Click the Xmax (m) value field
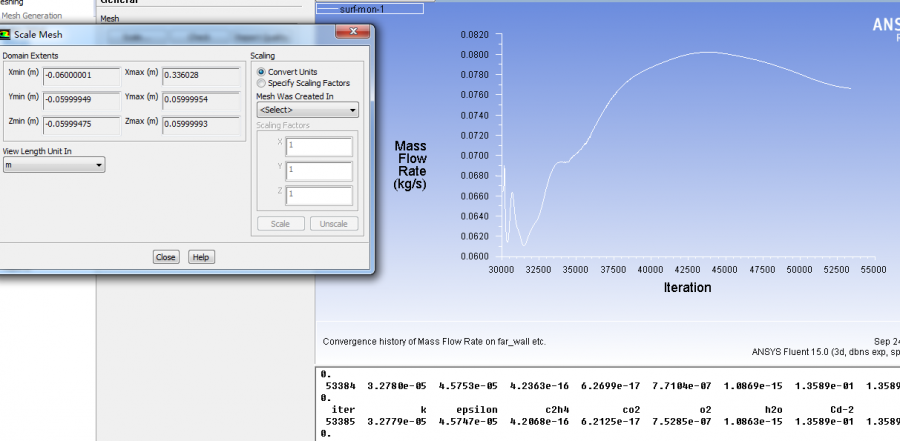This screenshot has width=900, height=441. click(x=201, y=75)
